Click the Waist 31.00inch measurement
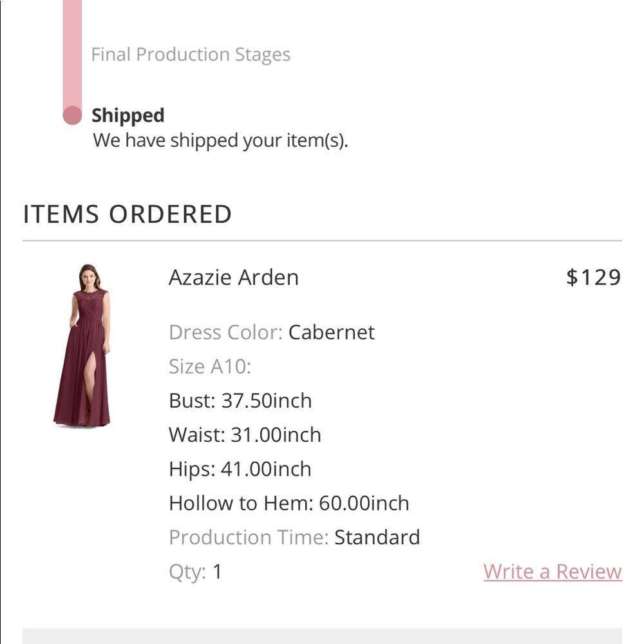 pos(245,434)
